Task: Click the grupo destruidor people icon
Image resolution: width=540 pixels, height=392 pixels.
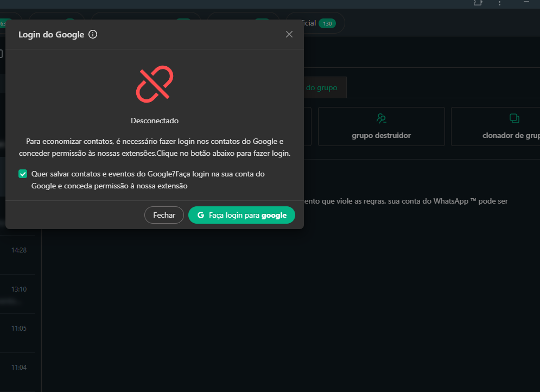Action: (x=381, y=118)
